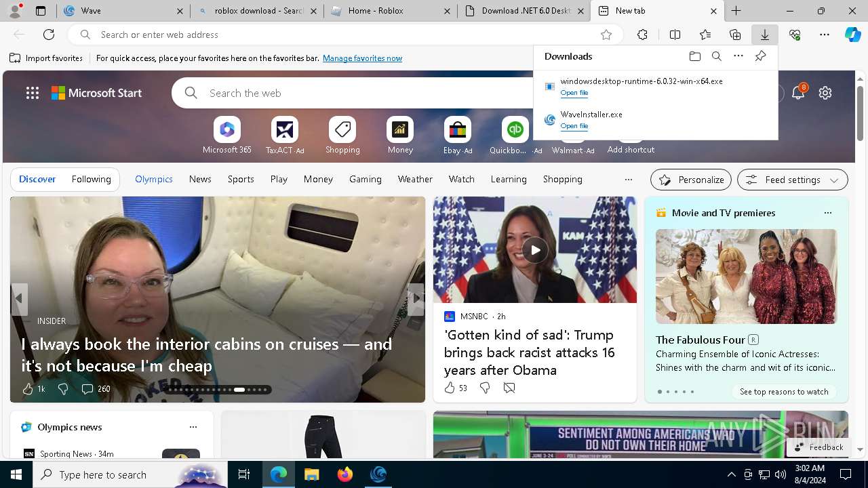868x488 pixels.
Task: Open File Explorer from taskbar
Action: click(311, 474)
